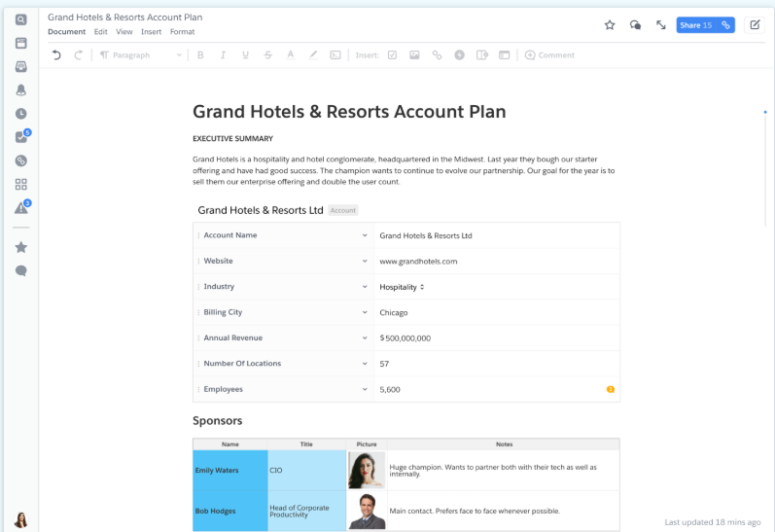Open the conversation pane icon
Image resolution: width=775 pixels, height=532 pixels.
635,24
